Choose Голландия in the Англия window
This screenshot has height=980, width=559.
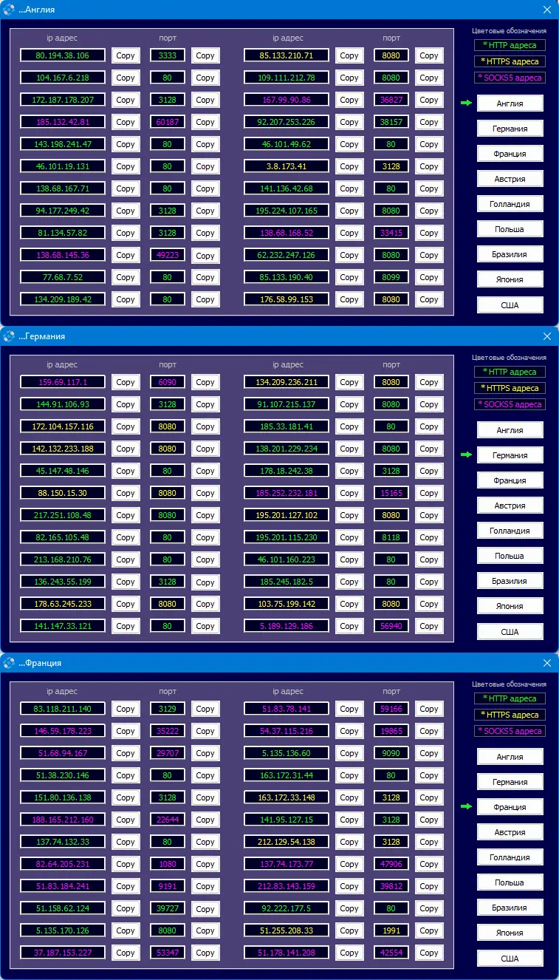[x=510, y=204]
